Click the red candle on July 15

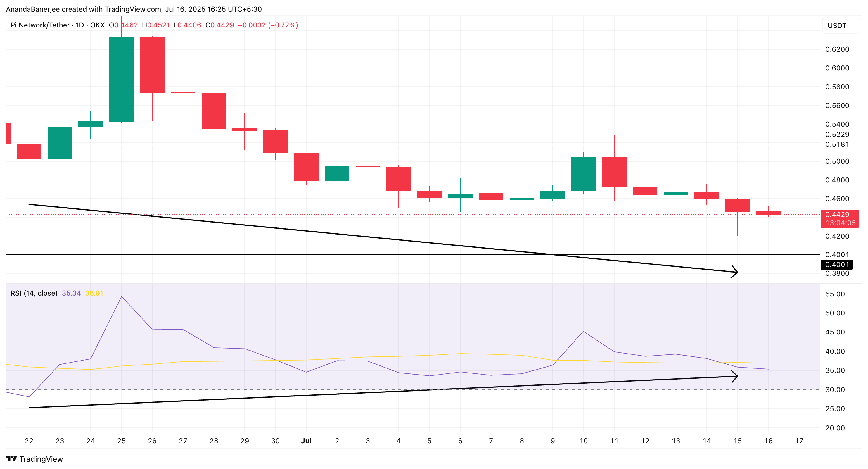click(x=737, y=205)
